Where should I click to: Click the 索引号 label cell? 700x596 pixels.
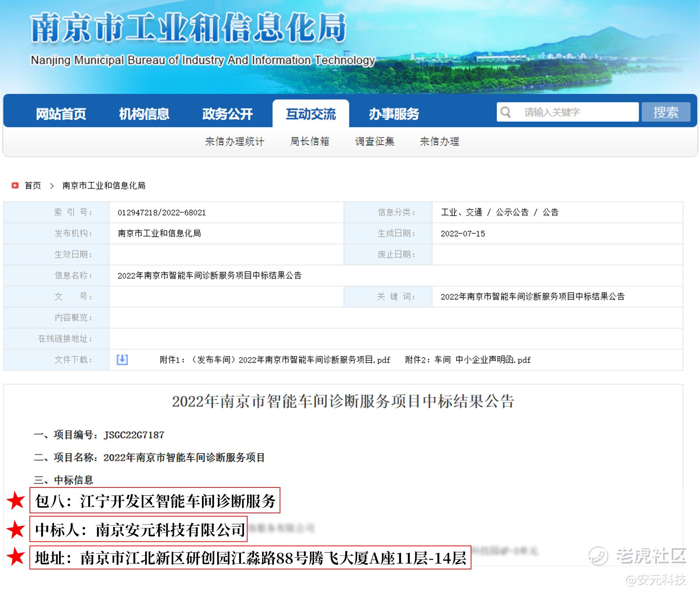point(57,212)
